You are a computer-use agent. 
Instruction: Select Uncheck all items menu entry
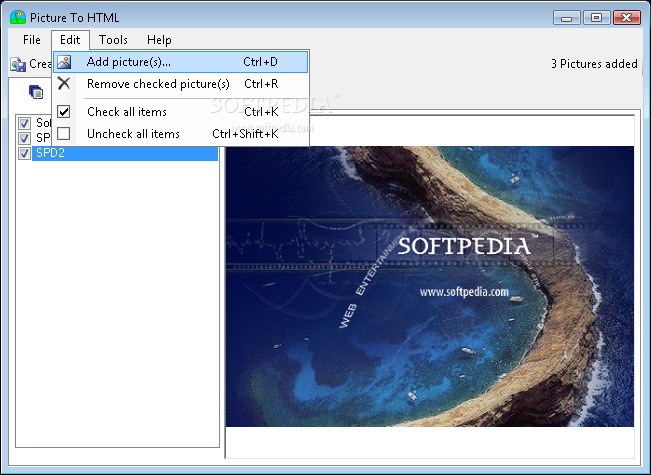click(x=181, y=134)
